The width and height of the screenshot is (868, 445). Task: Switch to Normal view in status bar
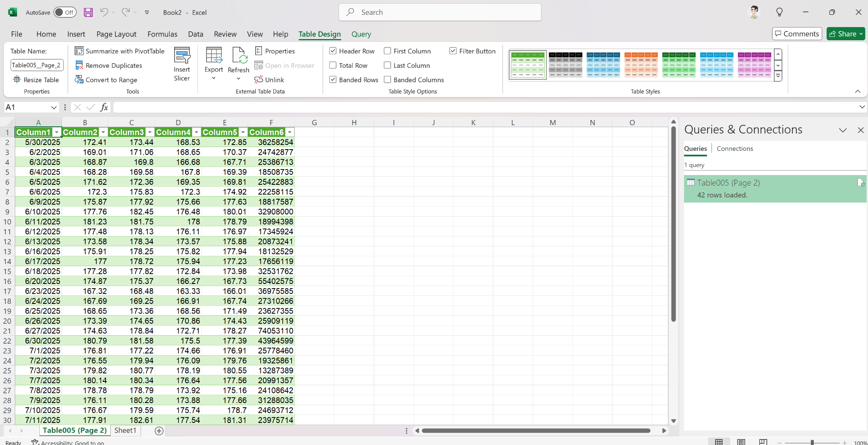point(719,442)
